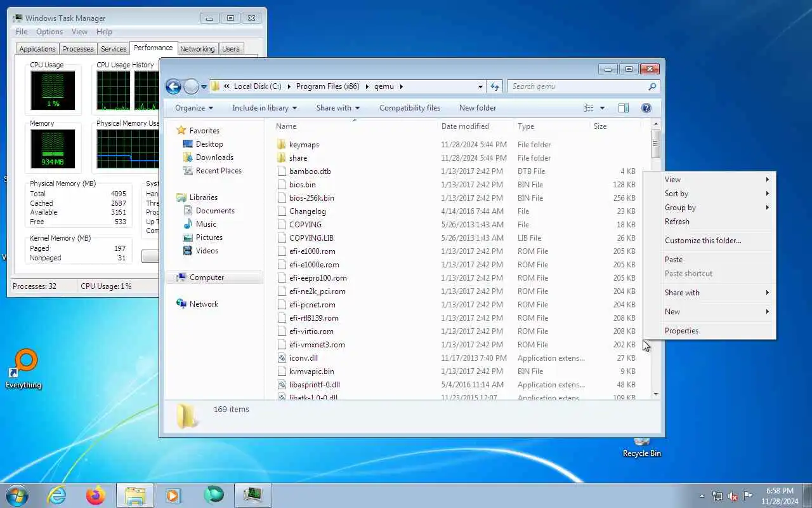Click the address bar refresh icon
Screen dimensions: 812x508
click(x=495, y=86)
